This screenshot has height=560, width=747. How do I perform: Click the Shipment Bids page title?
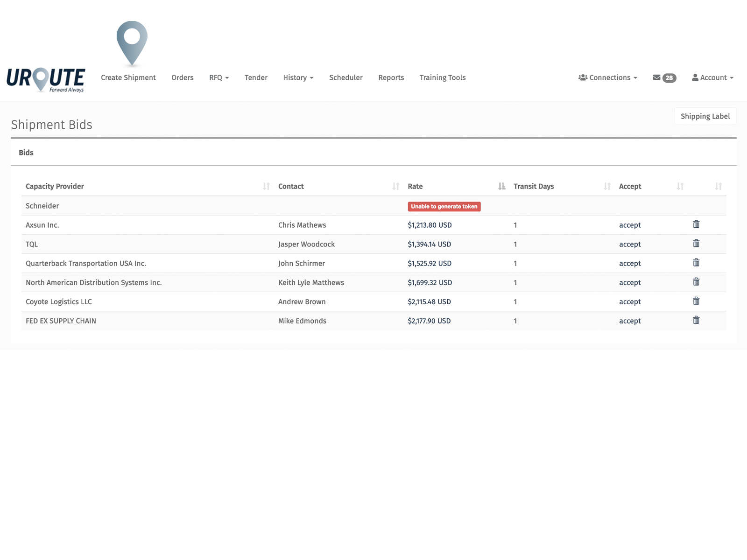[x=52, y=125]
